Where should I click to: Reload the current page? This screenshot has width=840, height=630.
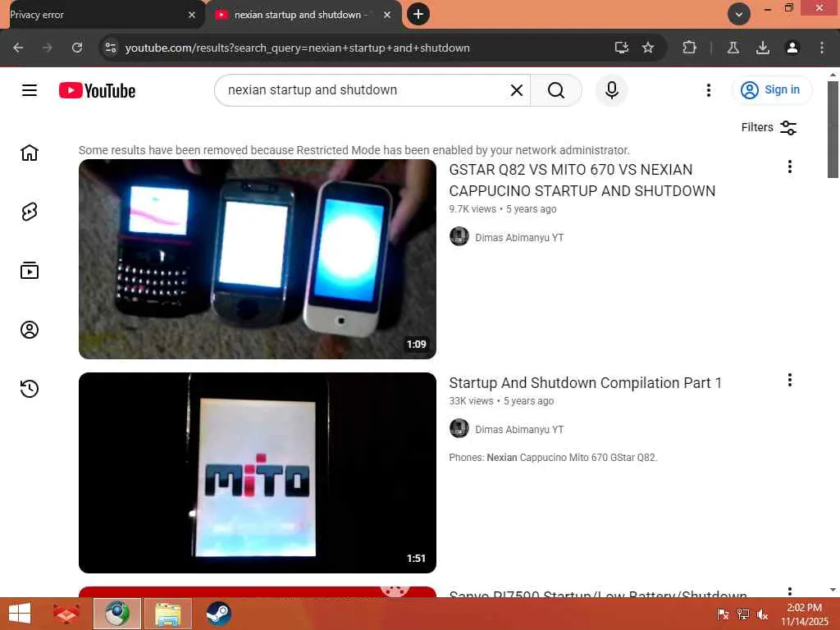coord(77,48)
